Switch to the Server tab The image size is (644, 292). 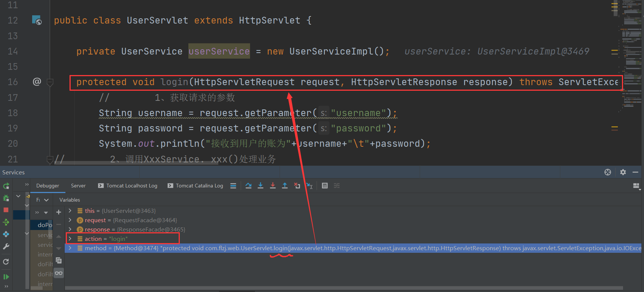78,186
